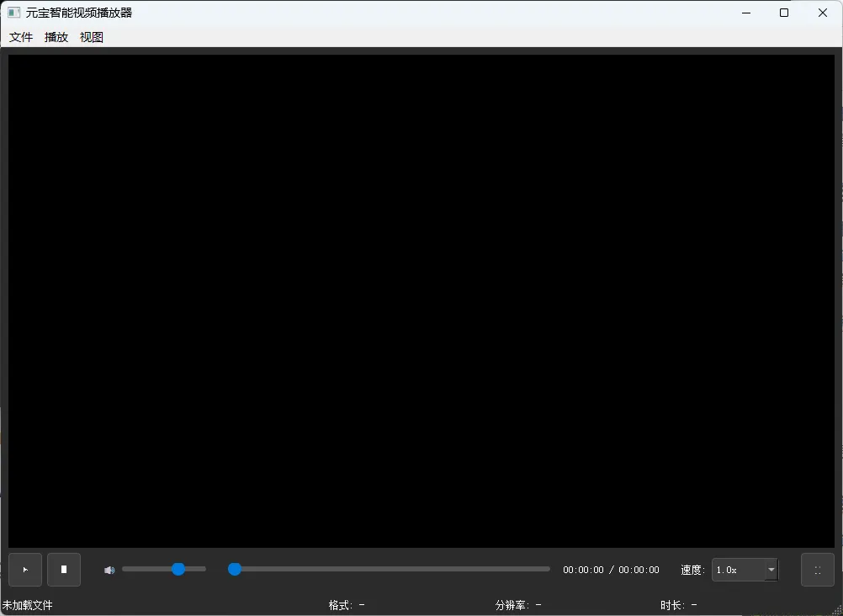Screen dimensions: 843x616
Task: Minimize the video player window
Action: (x=746, y=13)
